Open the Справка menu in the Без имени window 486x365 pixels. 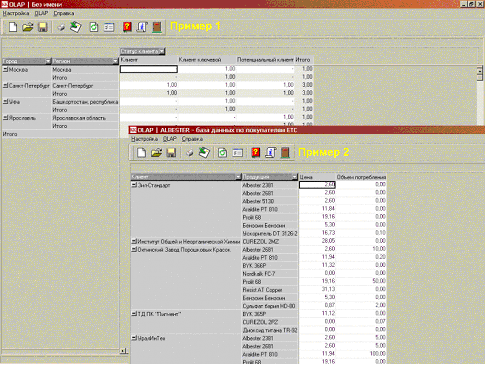[64, 13]
